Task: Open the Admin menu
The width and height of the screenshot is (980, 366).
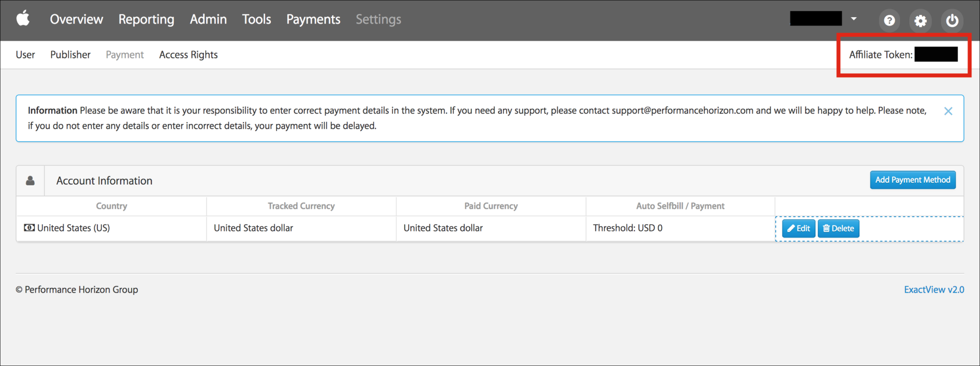Action: pyautogui.click(x=208, y=19)
